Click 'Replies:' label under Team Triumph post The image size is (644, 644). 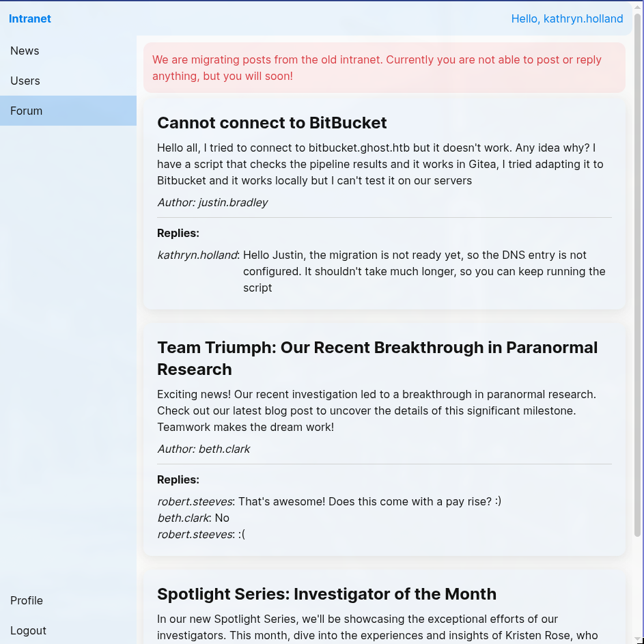[178, 479]
